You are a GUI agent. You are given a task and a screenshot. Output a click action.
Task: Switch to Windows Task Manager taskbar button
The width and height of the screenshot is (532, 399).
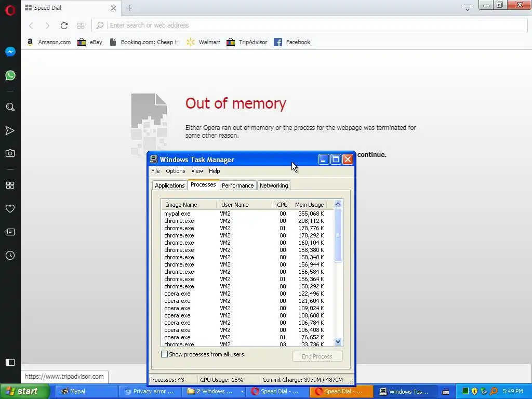click(x=404, y=391)
